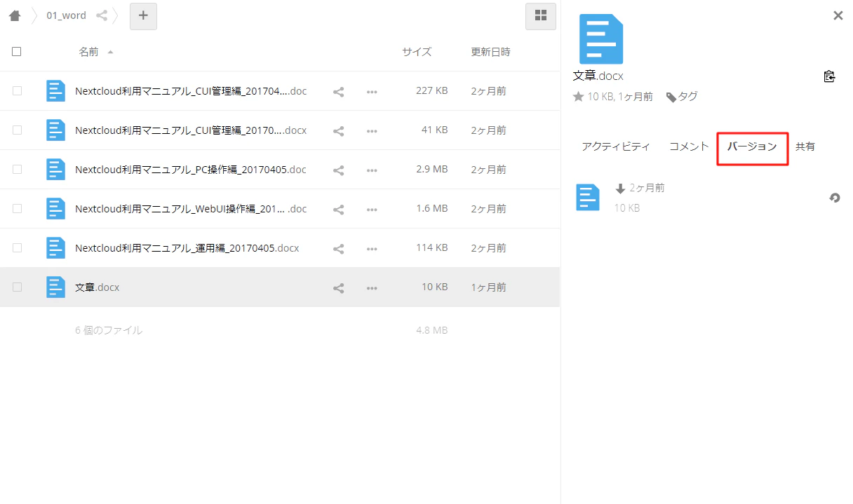The image size is (853, 504).
Task: Click large 文章.docx preview in sidebar
Action: pyautogui.click(x=601, y=39)
